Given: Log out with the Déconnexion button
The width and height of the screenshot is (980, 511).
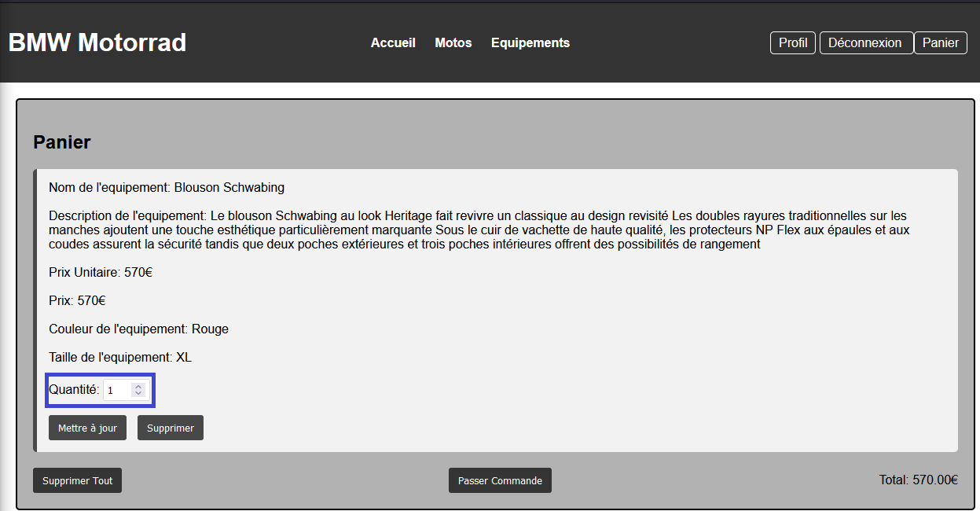Looking at the screenshot, I should coord(865,42).
